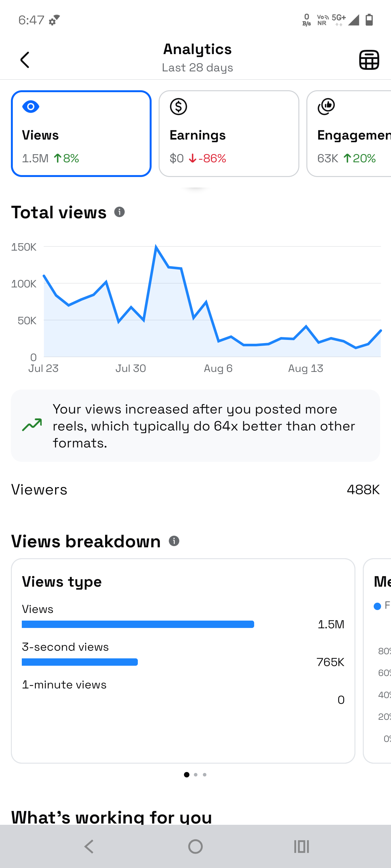Select the Engagement metric card
This screenshot has width=391, height=868.
(349, 133)
